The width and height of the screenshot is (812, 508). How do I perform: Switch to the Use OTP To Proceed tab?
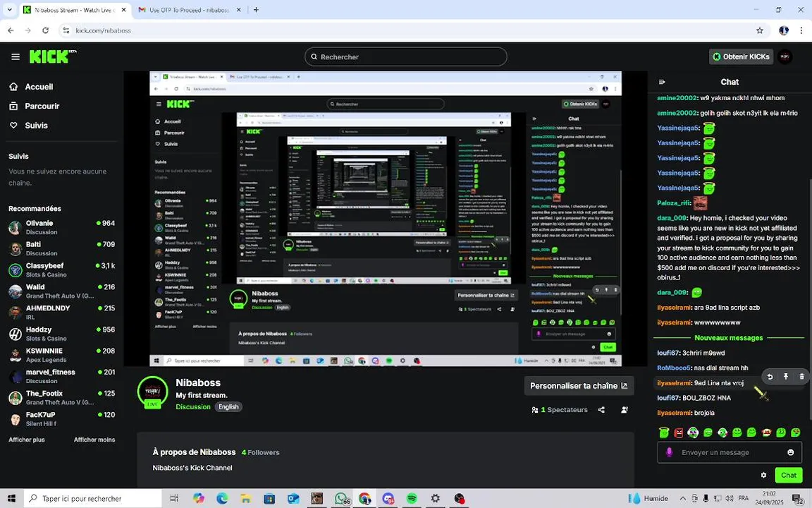[189, 10]
